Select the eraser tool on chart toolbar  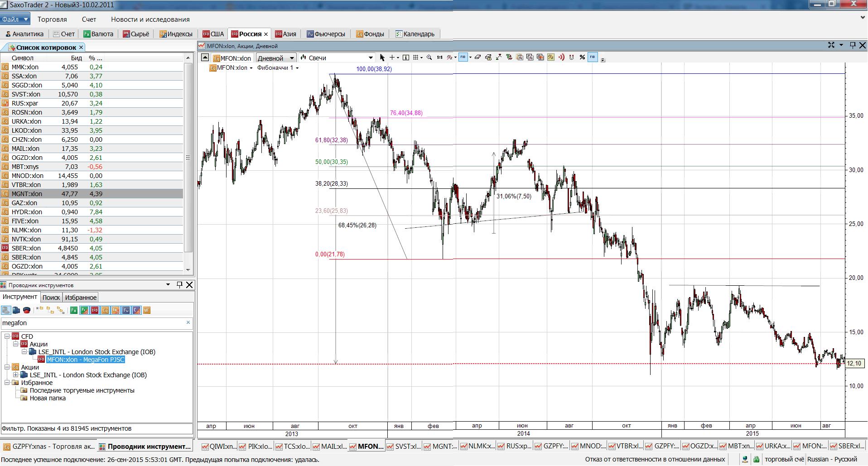coord(477,57)
